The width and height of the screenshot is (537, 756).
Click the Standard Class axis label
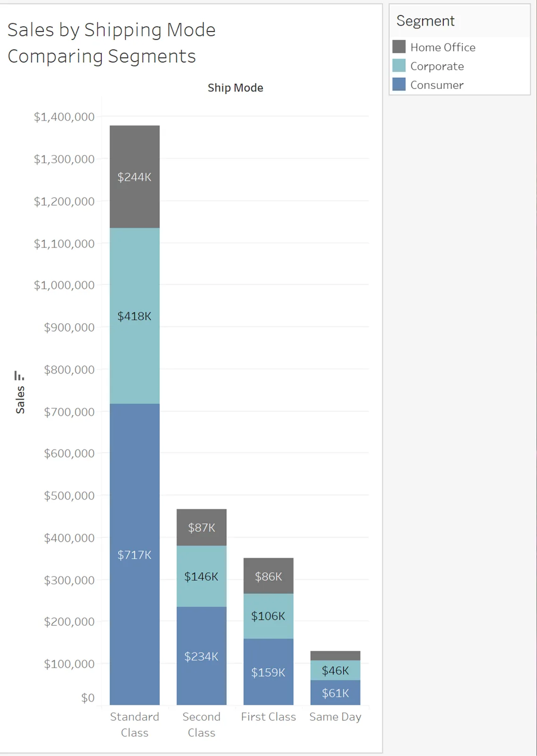point(135,724)
